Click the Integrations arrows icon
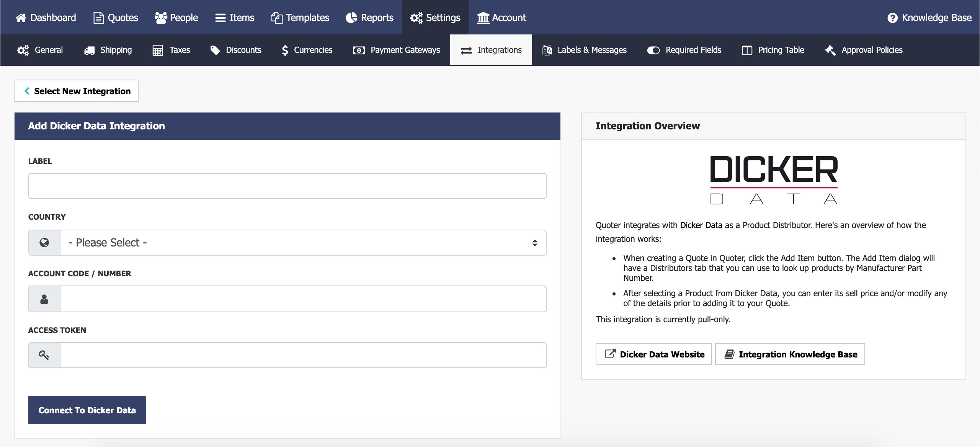 click(x=466, y=50)
